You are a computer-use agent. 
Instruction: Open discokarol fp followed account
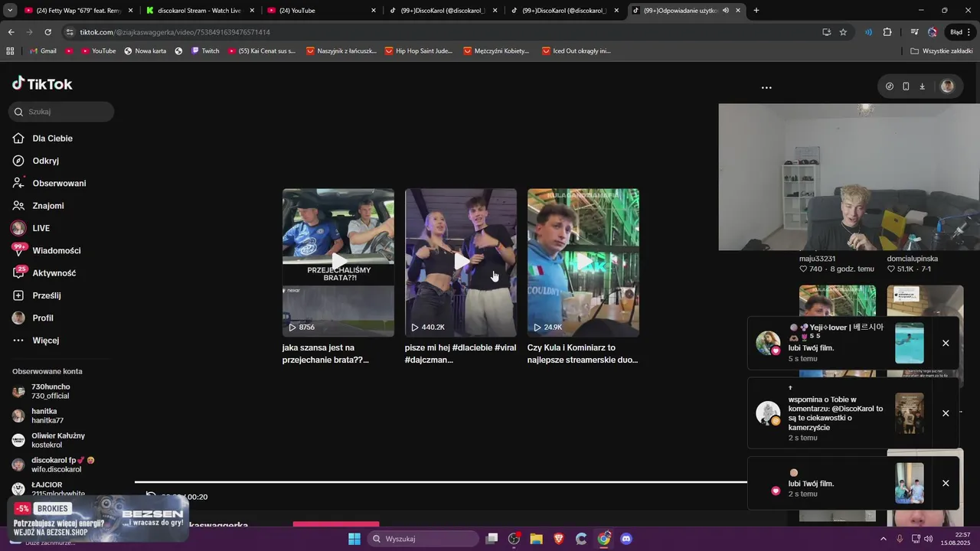click(63, 465)
